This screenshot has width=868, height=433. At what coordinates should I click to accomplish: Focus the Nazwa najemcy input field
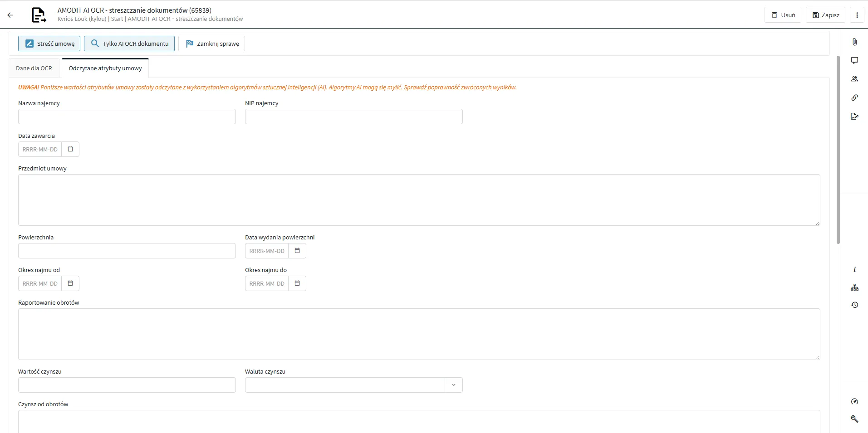click(127, 117)
